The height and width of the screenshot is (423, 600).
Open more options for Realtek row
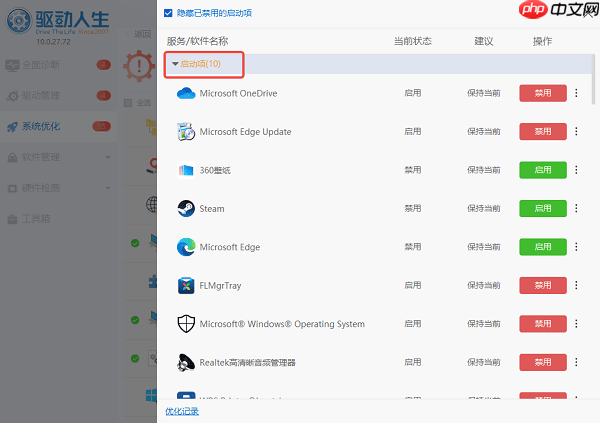[x=576, y=362]
